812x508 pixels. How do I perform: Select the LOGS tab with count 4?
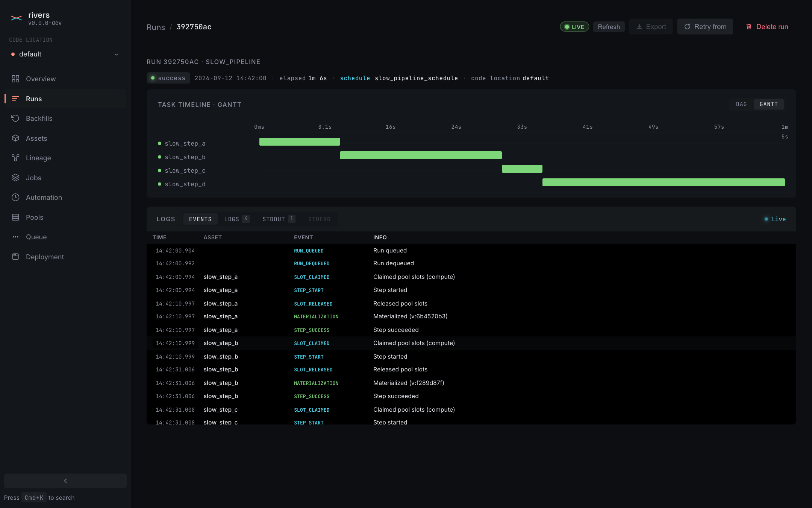coord(237,219)
